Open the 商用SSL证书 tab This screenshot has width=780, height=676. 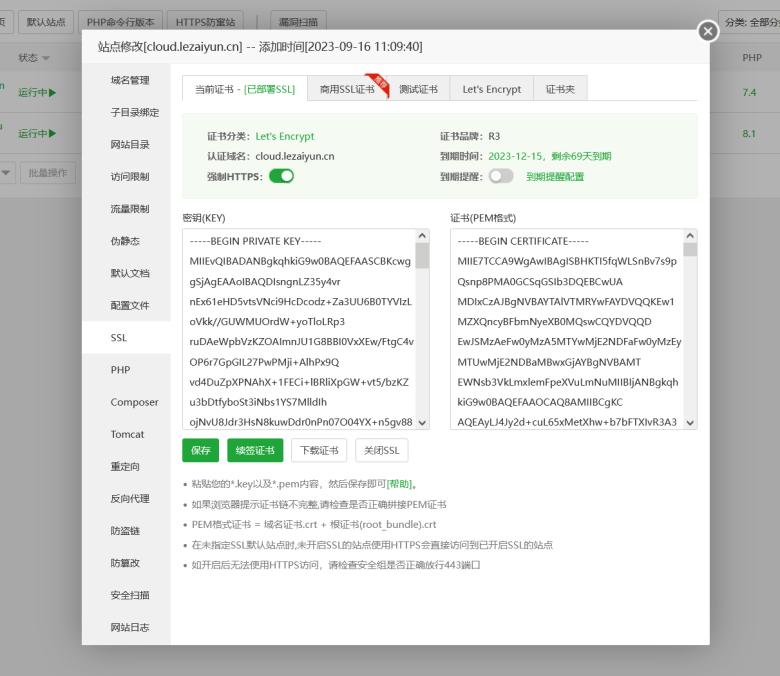(x=347, y=89)
